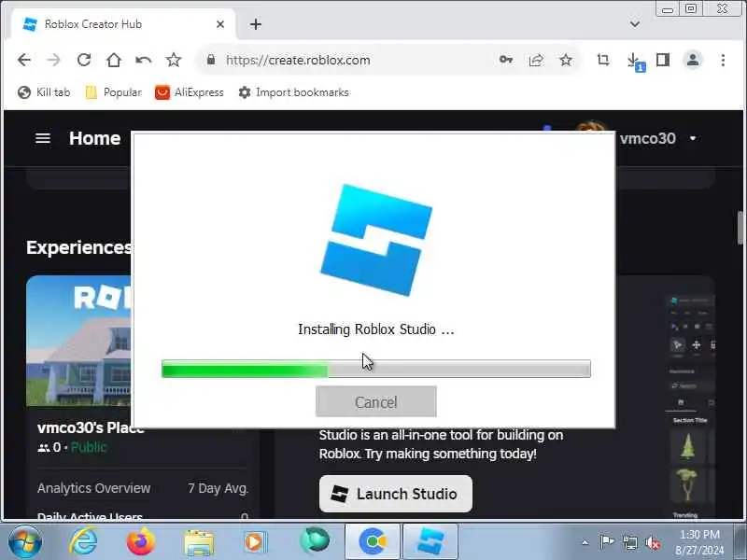Click the Home heading in Creator Hub

(95, 138)
